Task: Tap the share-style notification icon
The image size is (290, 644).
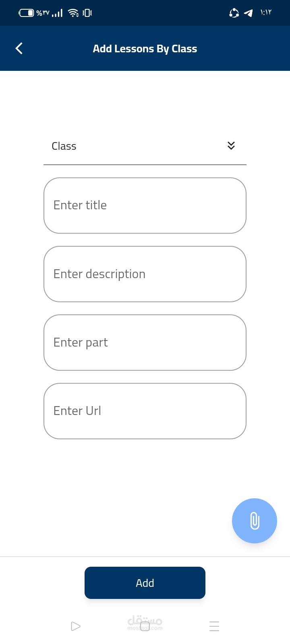Action: [x=234, y=13]
